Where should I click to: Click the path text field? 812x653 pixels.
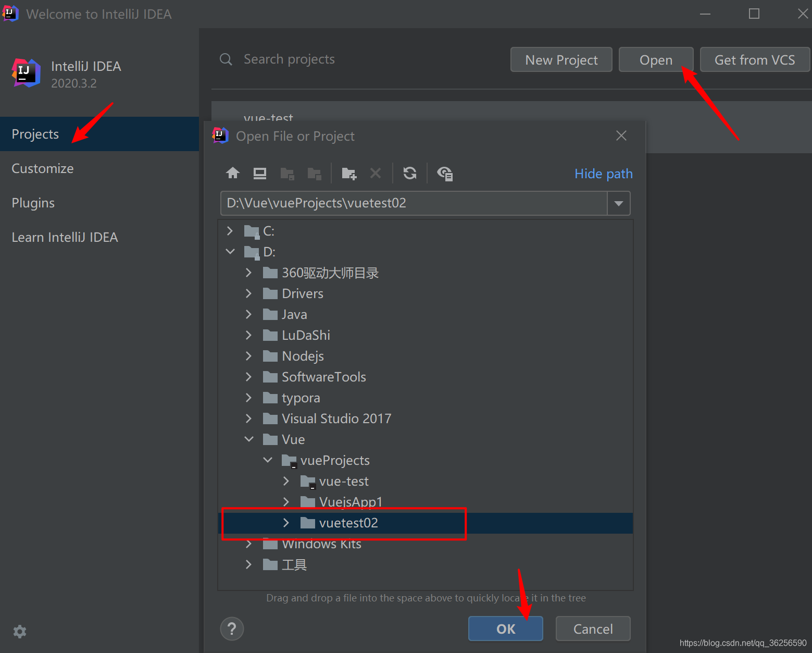pyautogui.click(x=414, y=203)
